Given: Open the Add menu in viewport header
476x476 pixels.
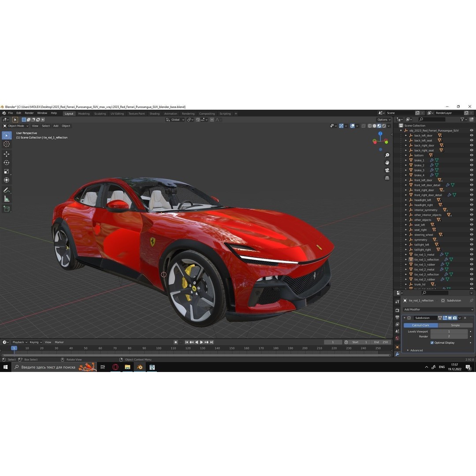Looking at the screenshot, I should click(x=56, y=126).
